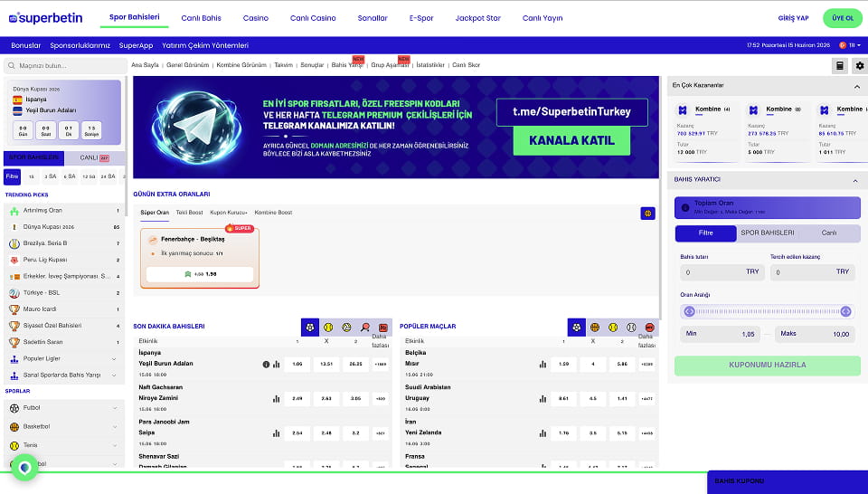868x494 pixels.
Task: Select Filtre in Bahis Yaratıcı
Action: [x=706, y=233]
